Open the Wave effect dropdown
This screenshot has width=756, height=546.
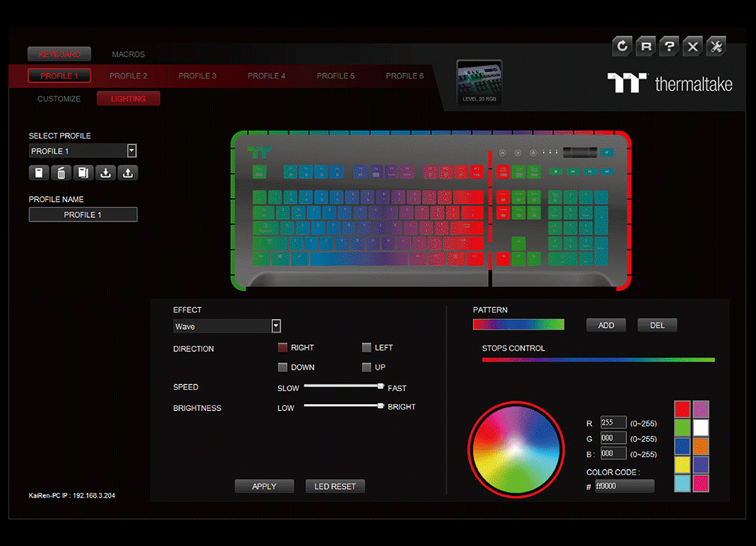coord(276,326)
